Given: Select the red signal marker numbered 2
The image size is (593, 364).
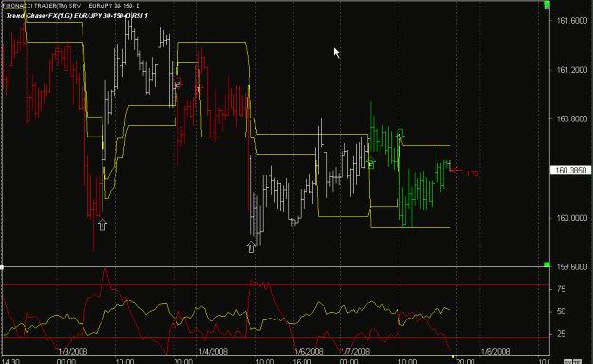Looking at the screenshot, I should click(x=178, y=84).
